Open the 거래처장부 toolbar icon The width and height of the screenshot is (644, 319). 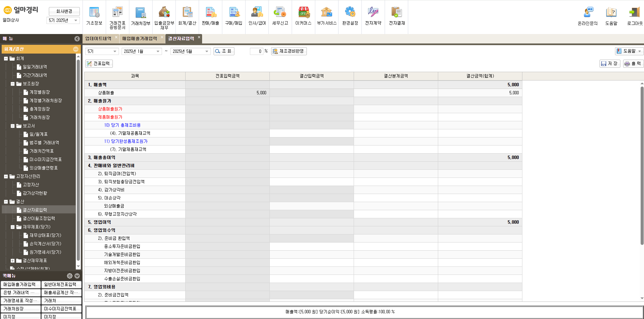click(140, 16)
